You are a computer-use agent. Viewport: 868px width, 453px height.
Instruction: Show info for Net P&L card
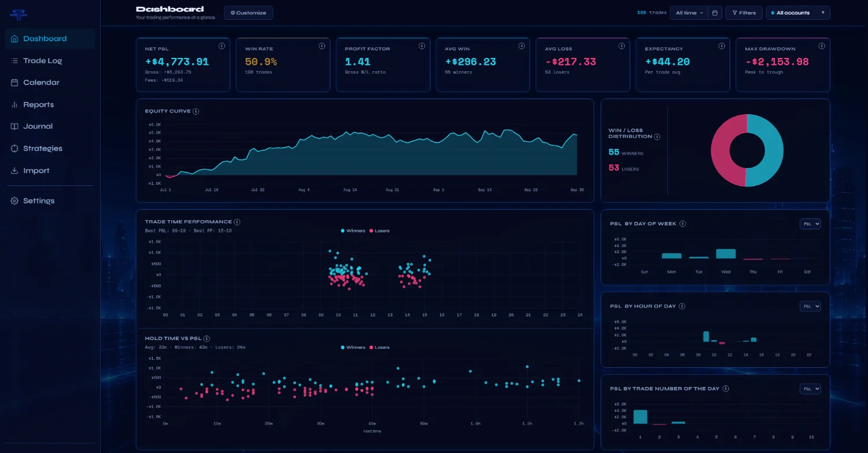[x=222, y=46]
